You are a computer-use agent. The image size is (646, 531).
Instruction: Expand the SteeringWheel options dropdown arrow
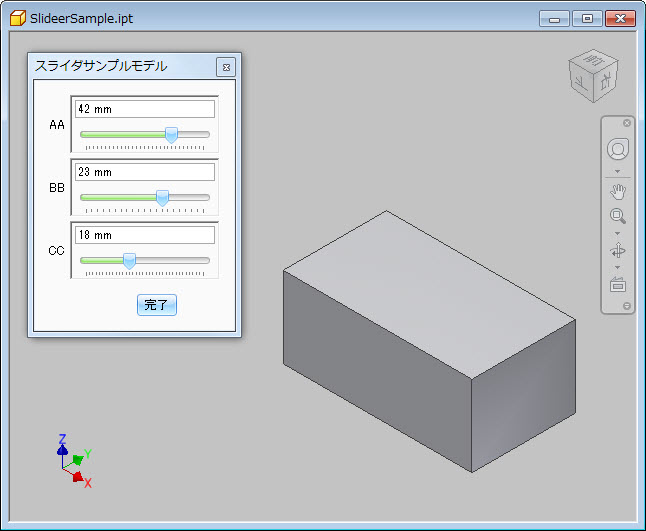point(618,171)
